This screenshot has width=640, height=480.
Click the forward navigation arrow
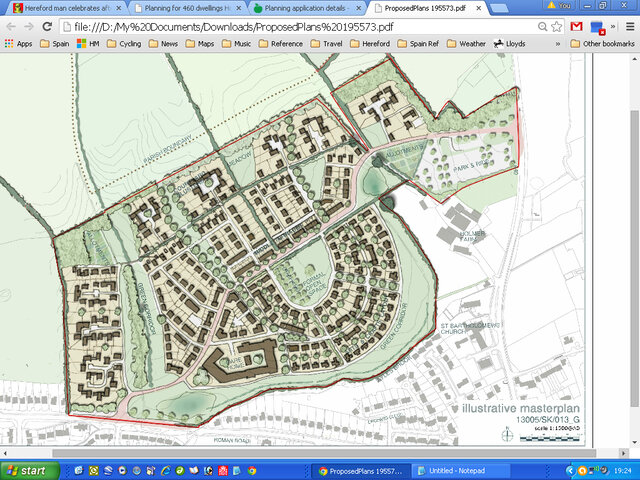29,26
